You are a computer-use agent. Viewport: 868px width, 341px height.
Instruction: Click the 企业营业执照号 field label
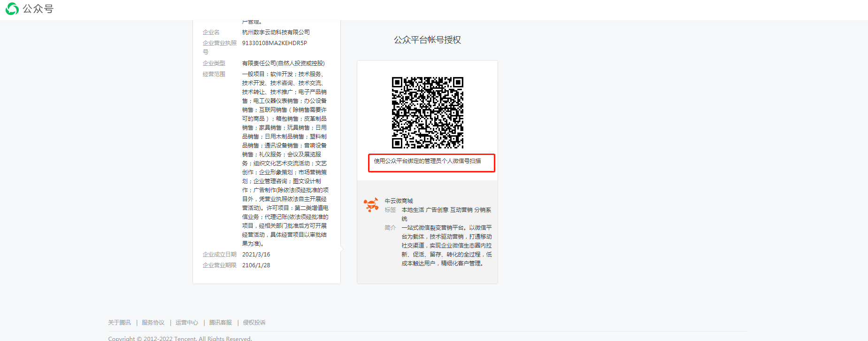tap(220, 47)
